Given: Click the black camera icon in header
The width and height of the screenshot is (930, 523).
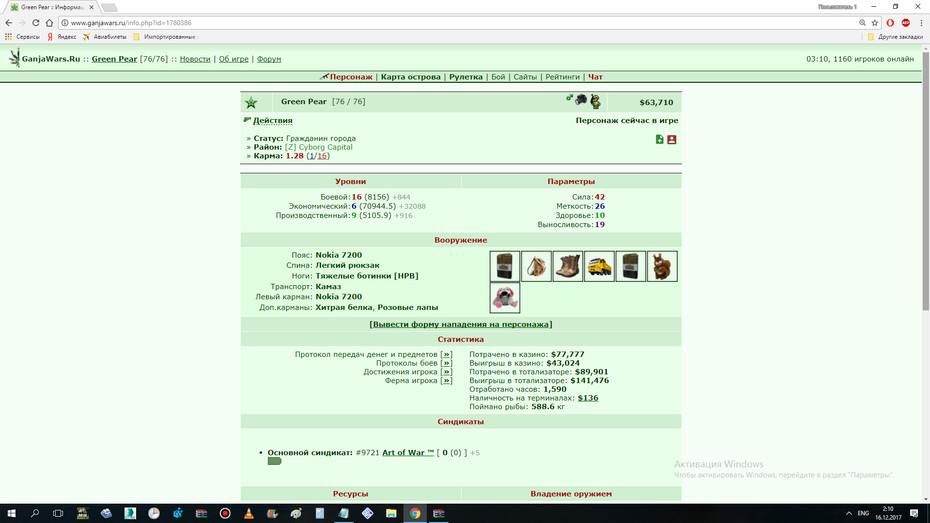Looking at the screenshot, I should click(581, 100).
